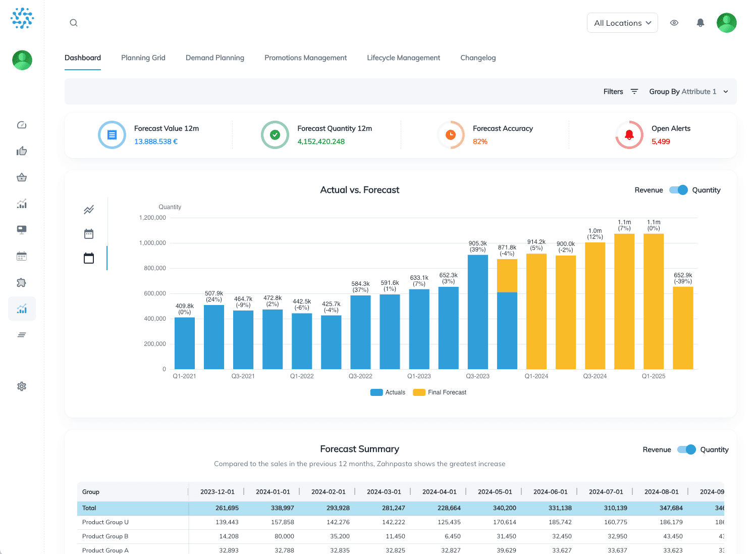Click the profile avatar in the top corner
Viewport: 756px width, 554px height.
[726, 23]
